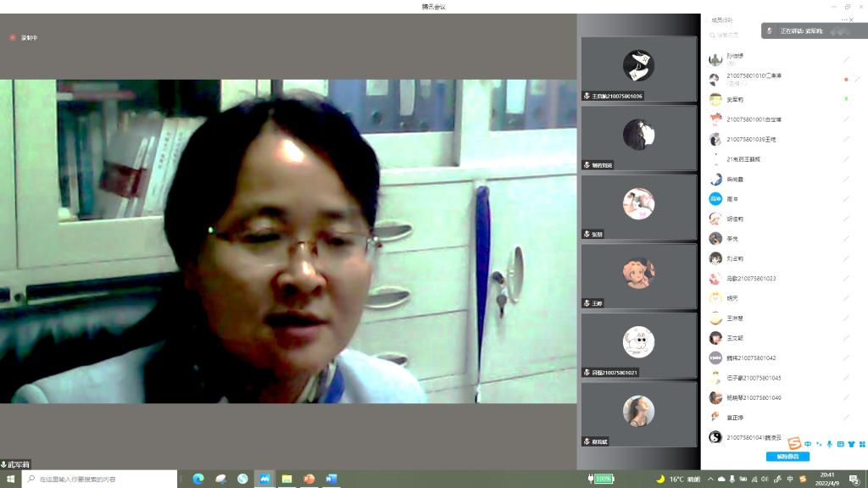
Task: Open the Sogou skin shirt icon
Action: coord(851,444)
